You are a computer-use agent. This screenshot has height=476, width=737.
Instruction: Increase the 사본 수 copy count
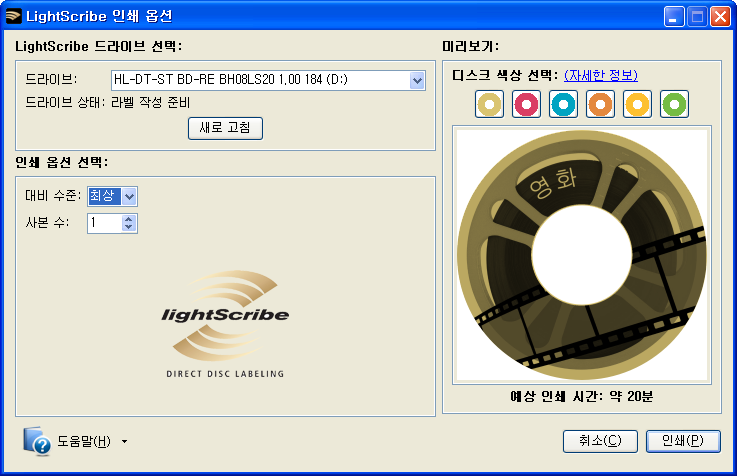point(128,219)
